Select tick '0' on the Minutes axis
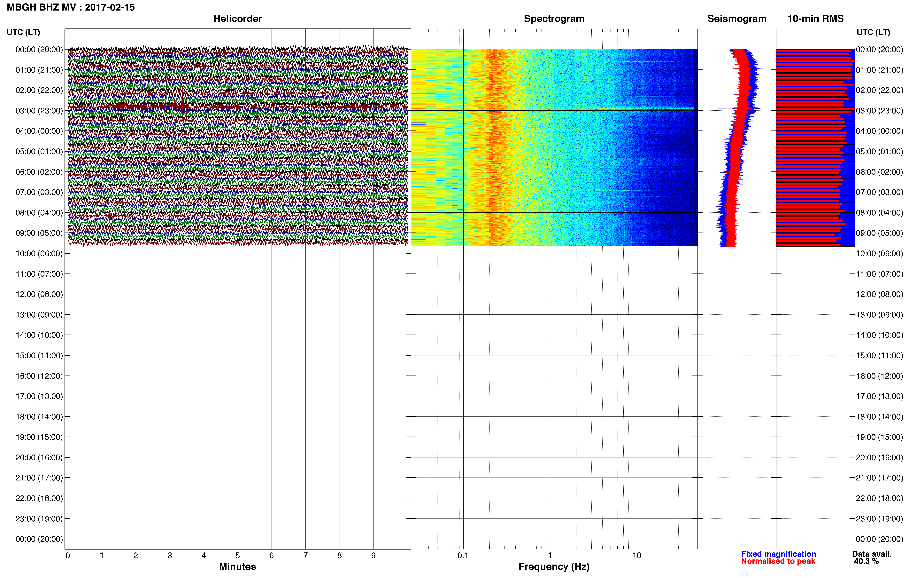The image size is (924, 578). [68, 556]
